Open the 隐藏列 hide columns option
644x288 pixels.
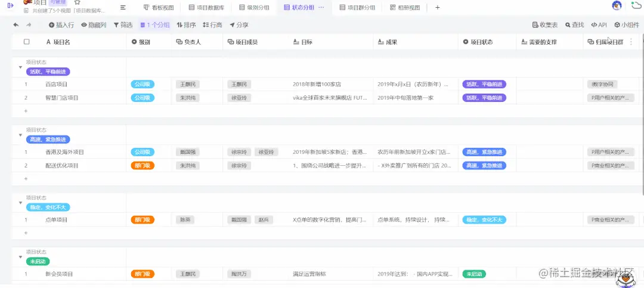tap(94, 25)
